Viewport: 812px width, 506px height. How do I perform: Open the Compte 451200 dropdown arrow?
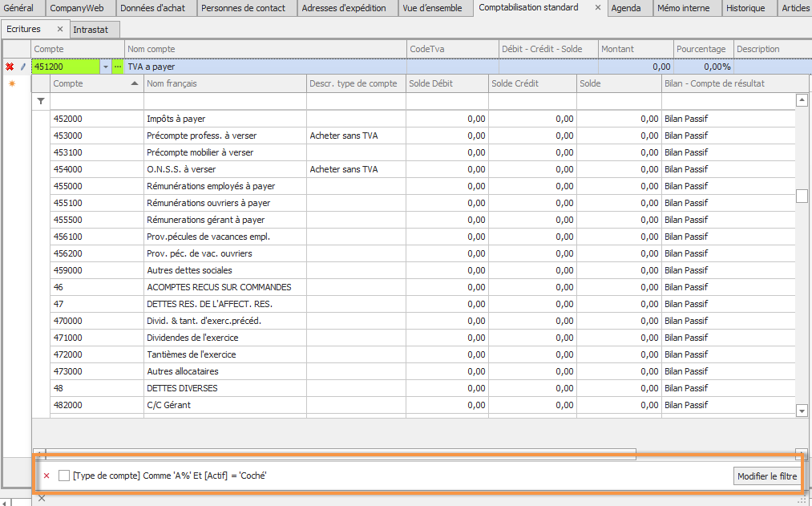[x=106, y=67]
